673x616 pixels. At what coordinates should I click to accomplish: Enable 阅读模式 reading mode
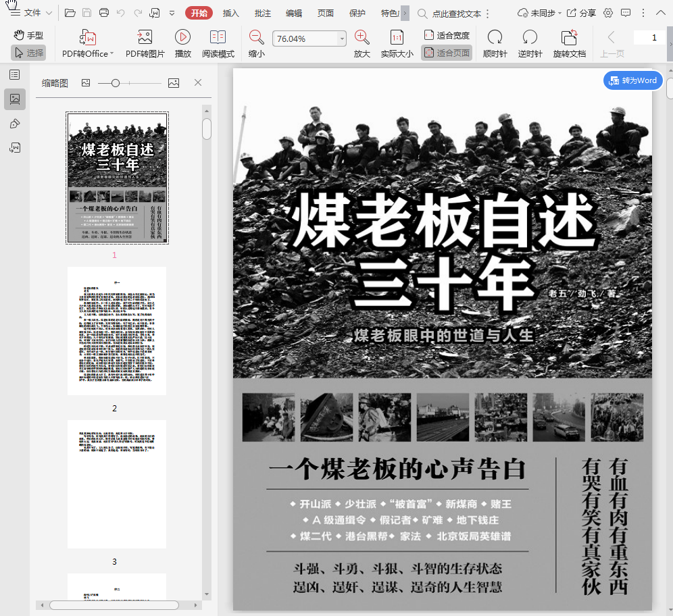tap(218, 37)
